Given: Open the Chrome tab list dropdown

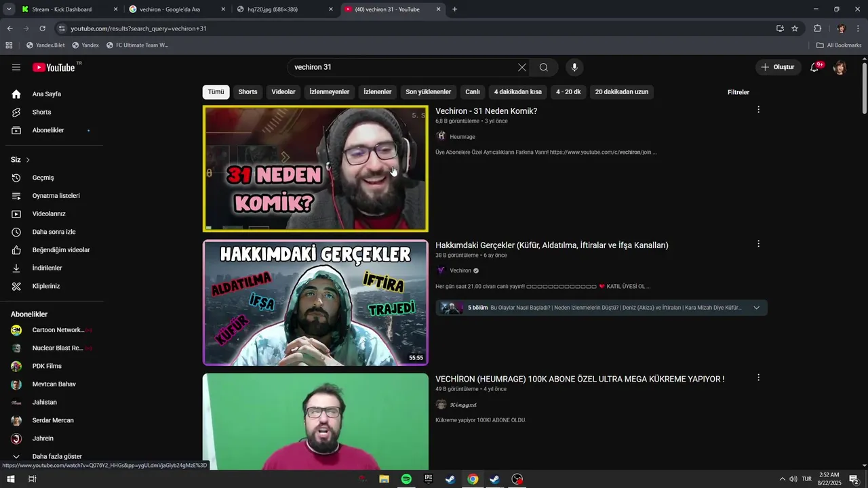Looking at the screenshot, I should coord(9,9).
